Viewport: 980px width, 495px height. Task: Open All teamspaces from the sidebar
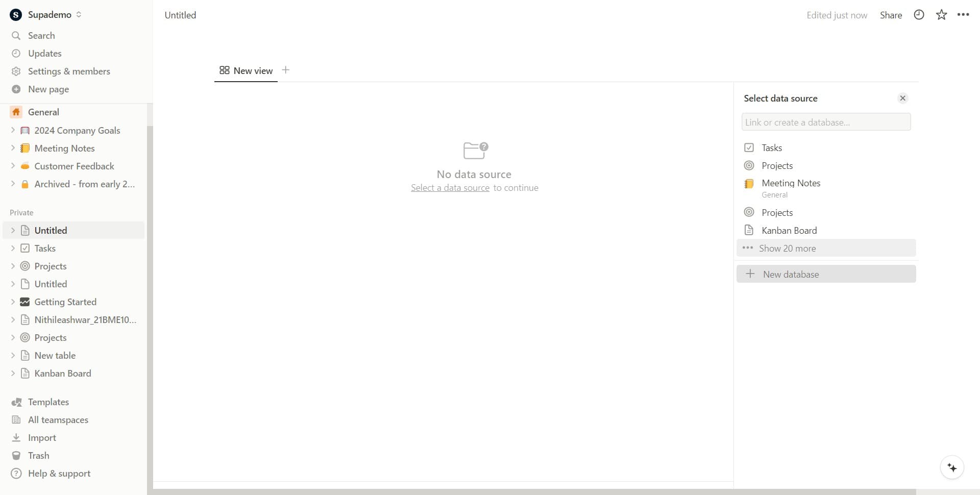click(58, 419)
